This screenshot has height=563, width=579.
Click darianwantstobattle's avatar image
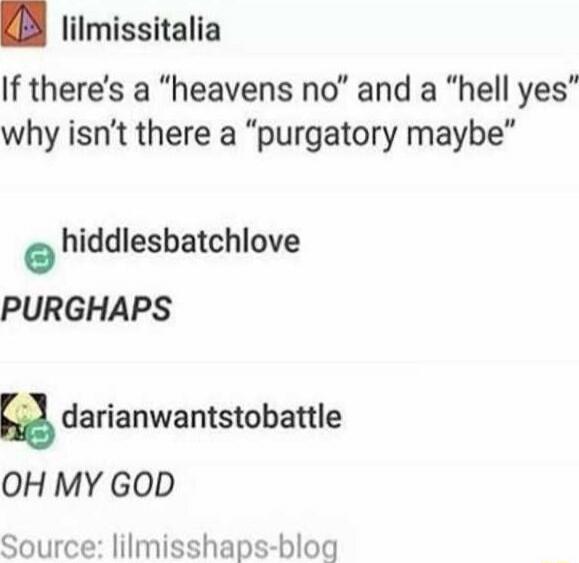24,417
